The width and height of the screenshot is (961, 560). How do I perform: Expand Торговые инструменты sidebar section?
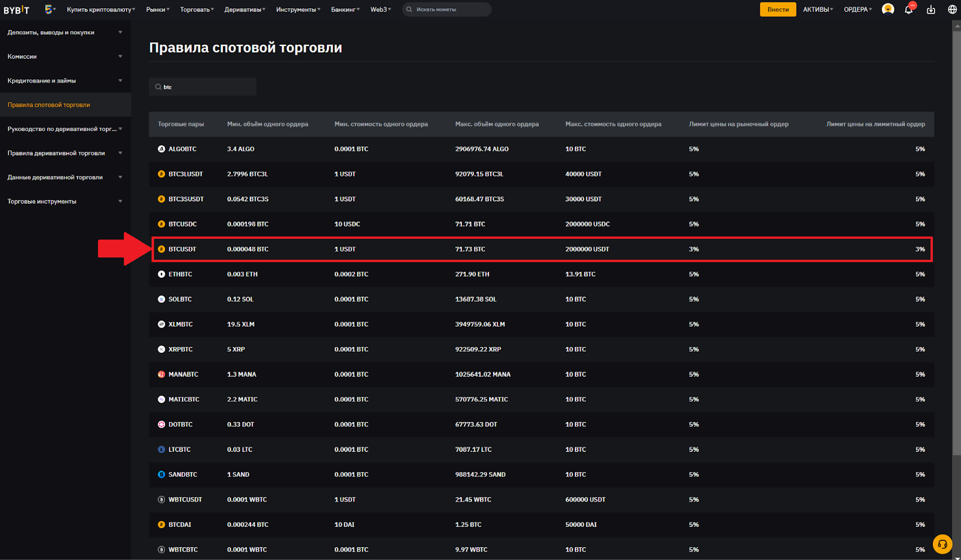click(65, 202)
